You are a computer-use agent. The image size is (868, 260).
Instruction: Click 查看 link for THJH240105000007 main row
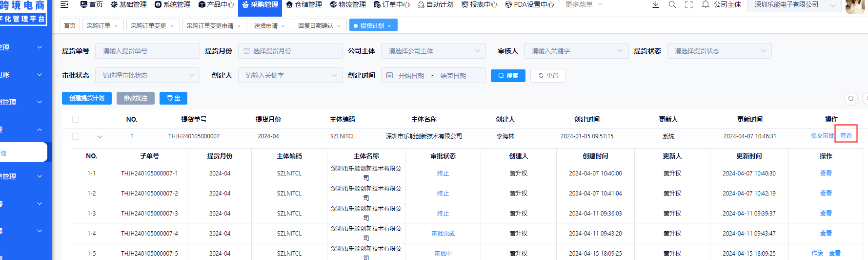(x=846, y=136)
